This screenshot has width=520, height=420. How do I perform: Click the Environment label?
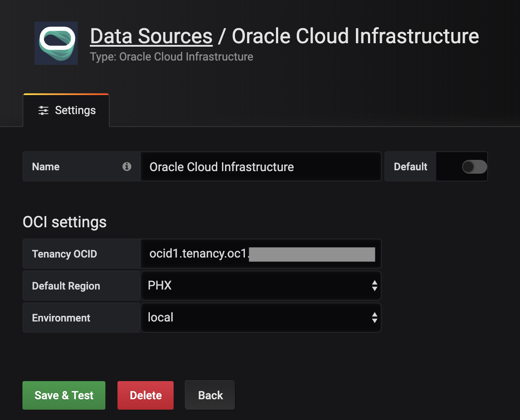(x=61, y=318)
